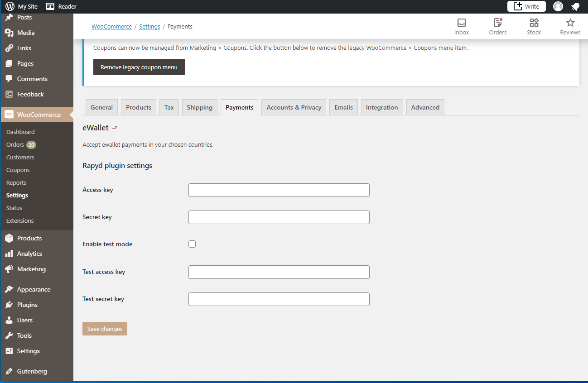Focus the Access key input field
Image resolution: width=588 pixels, height=383 pixels.
point(279,190)
